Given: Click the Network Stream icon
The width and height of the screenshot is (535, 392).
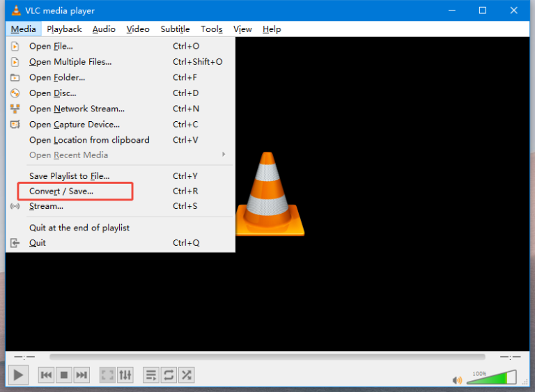Looking at the screenshot, I should click(15, 109).
